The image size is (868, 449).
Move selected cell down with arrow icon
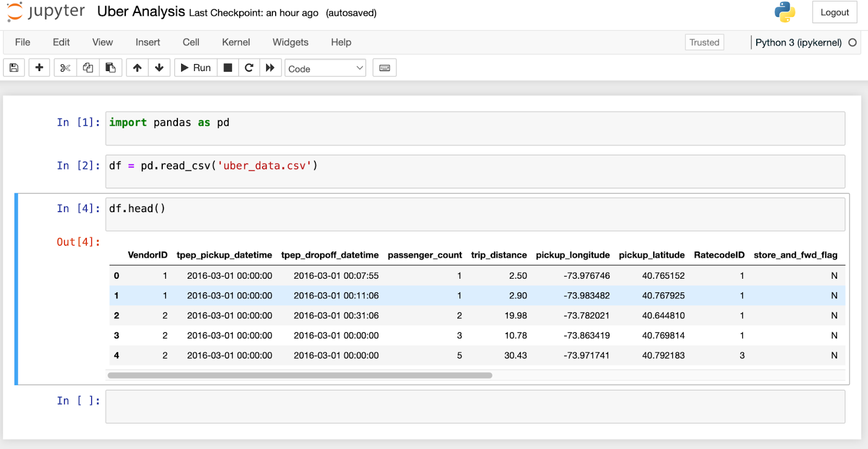click(x=159, y=68)
